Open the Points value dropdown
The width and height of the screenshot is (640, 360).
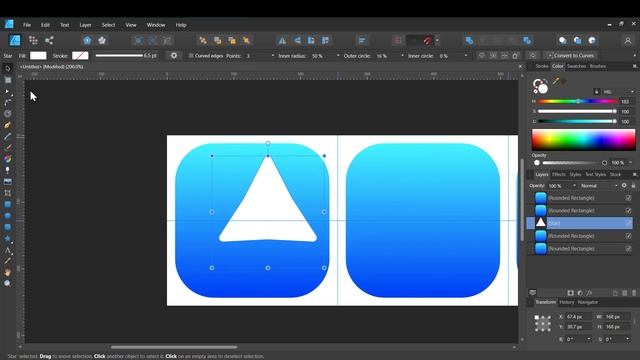(x=273, y=56)
